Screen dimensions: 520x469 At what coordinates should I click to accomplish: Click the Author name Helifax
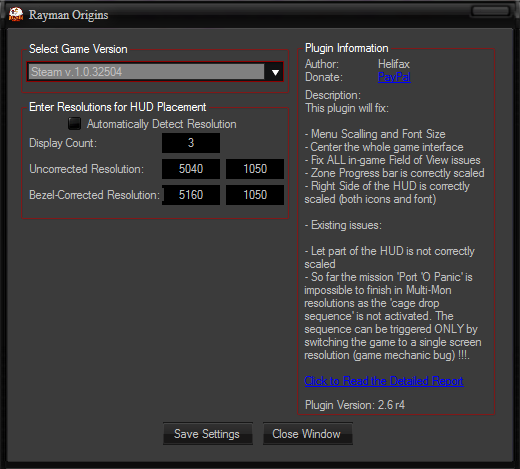point(394,64)
